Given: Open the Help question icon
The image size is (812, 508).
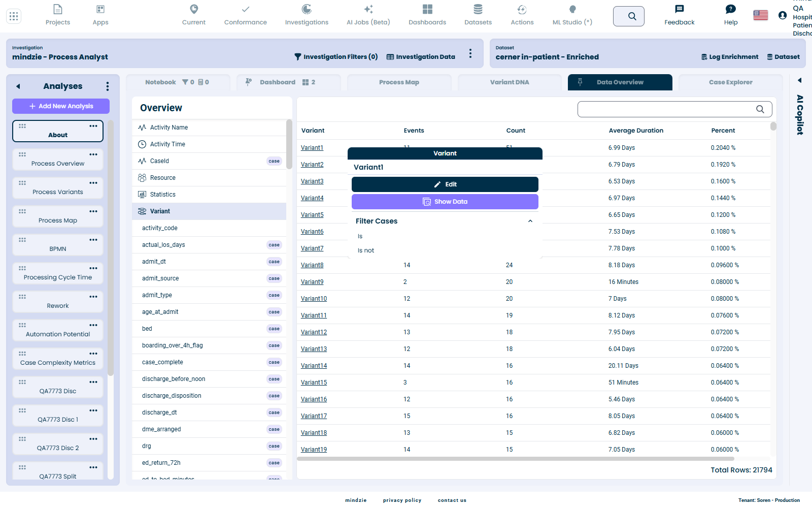Looking at the screenshot, I should (x=731, y=9).
